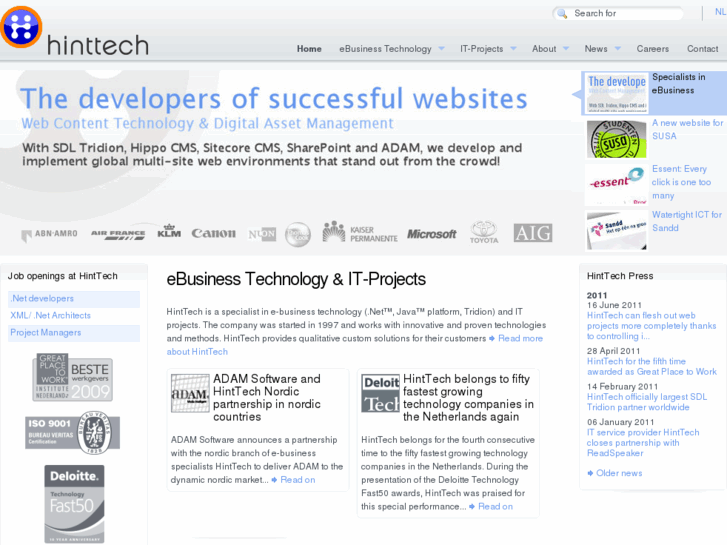
Task: Click the ADAM article logo image
Action: [x=190, y=393]
